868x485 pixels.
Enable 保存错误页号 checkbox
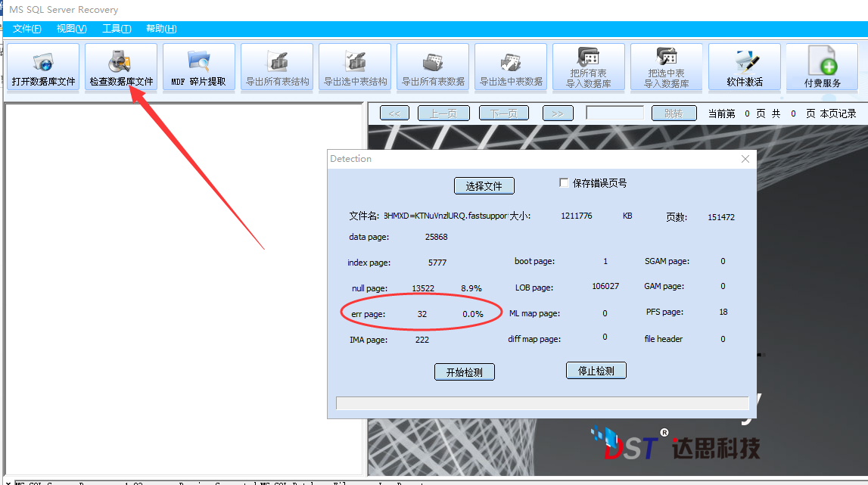point(564,182)
